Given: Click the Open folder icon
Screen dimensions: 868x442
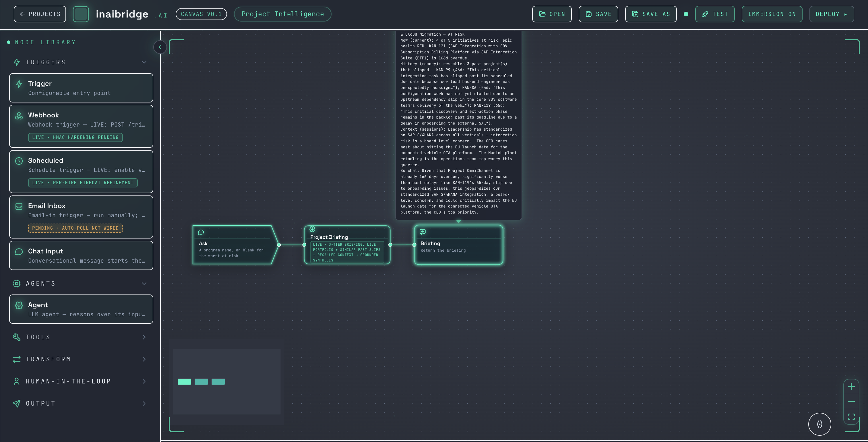Looking at the screenshot, I should tap(542, 14).
